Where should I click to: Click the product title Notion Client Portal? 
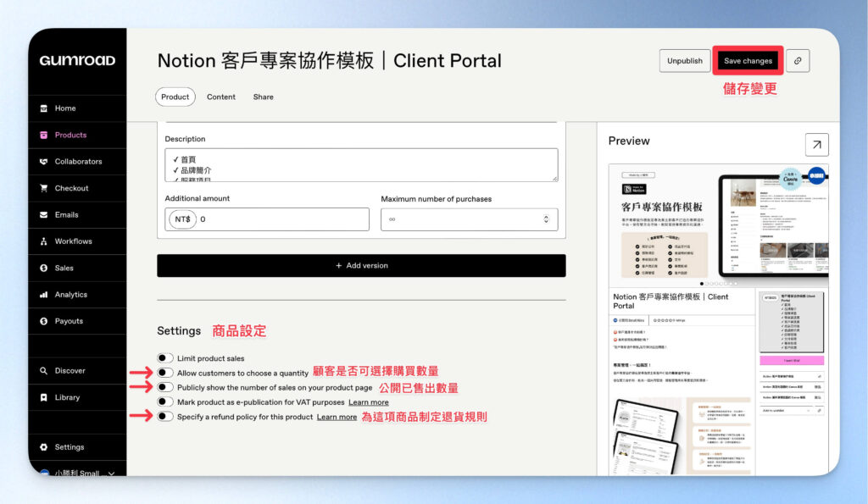(330, 60)
